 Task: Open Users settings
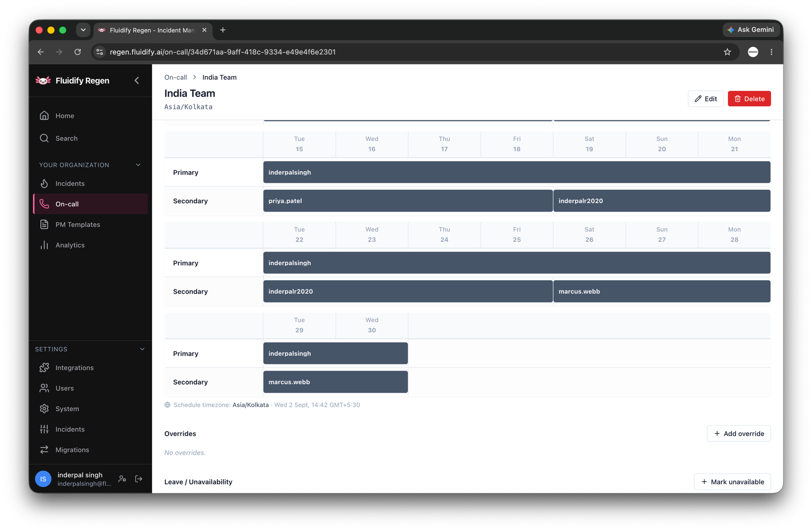91,388
